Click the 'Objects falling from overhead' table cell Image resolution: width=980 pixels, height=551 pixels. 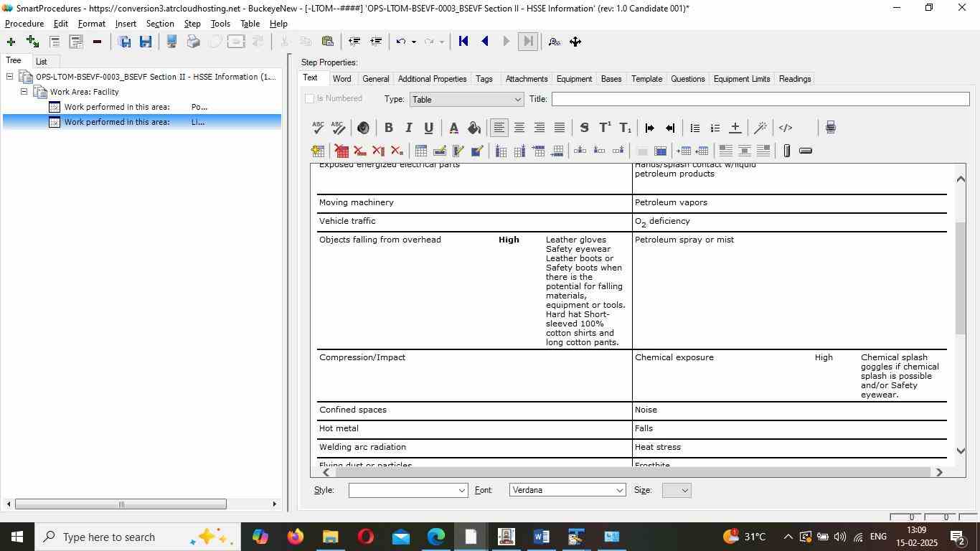click(380, 240)
